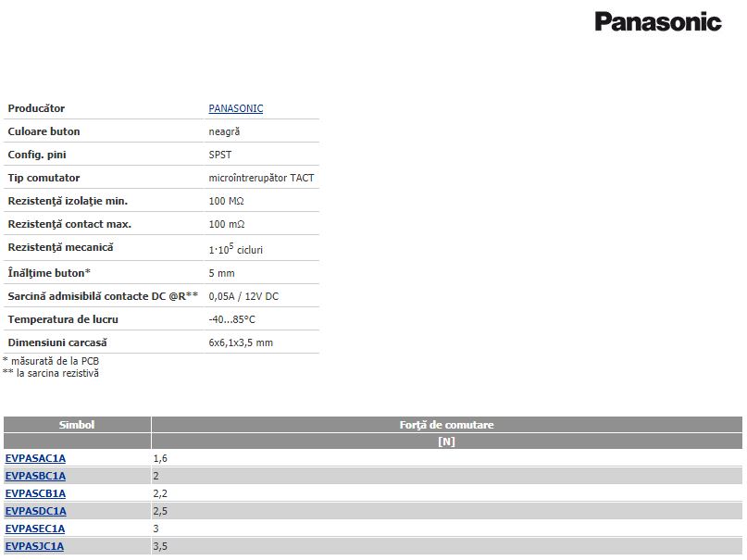Open the EVPASAC1A product link
Image resolution: width=747 pixels, height=560 pixels.
[35, 458]
